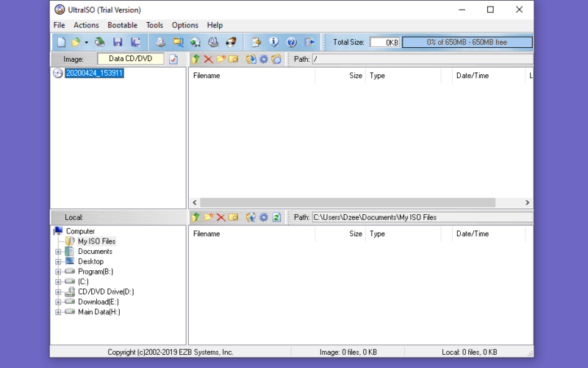Sort image list by Date/Time column header

[x=489, y=76]
